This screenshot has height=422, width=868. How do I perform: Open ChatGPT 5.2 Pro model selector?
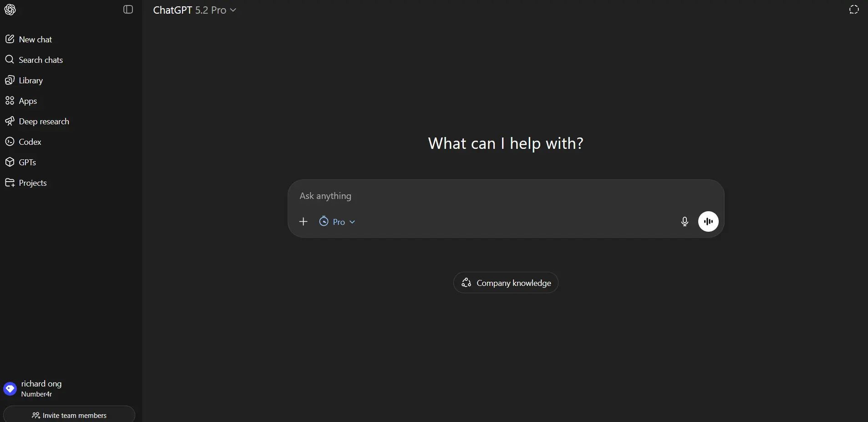pyautogui.click(x=194, y=10)
